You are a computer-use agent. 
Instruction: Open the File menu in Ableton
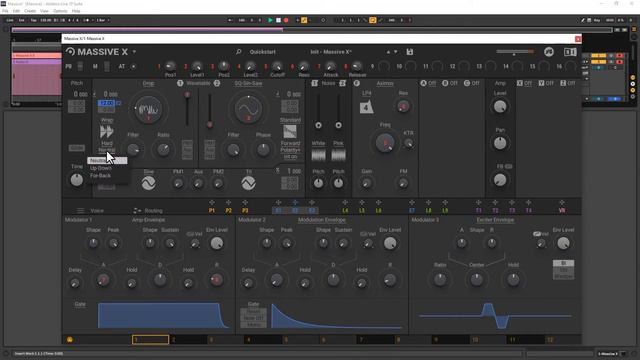point(5,11)
